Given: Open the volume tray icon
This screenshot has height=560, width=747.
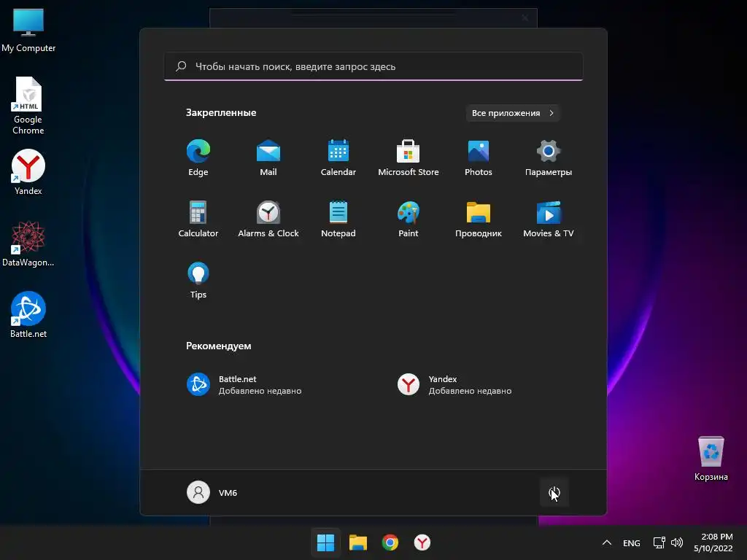Looking at the screenshot, I should 676,542.
